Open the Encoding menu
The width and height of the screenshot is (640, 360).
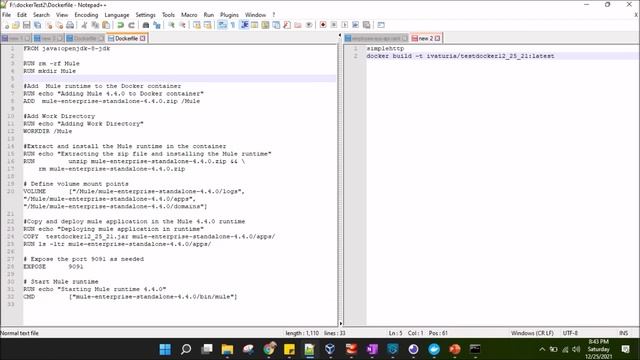(x=86, y=15)
